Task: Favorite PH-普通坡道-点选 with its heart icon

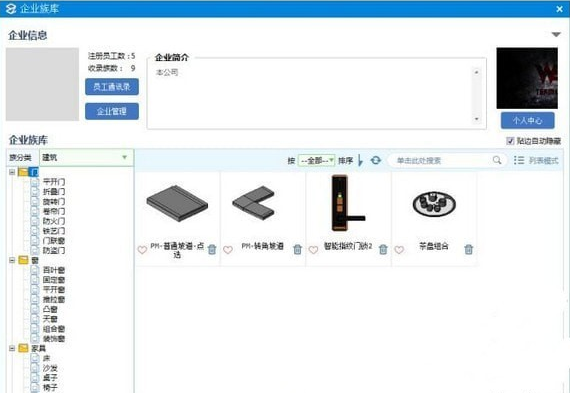Action: 142,250
